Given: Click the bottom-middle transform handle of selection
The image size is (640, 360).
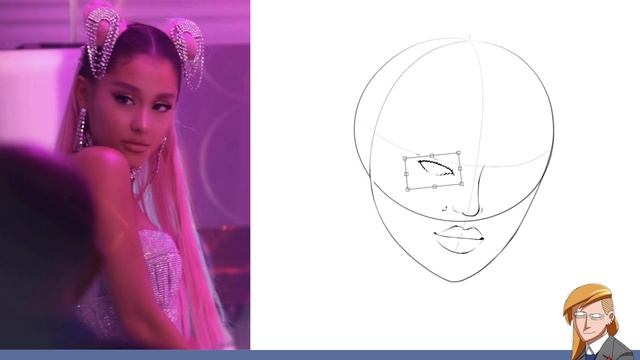Looking at the screenshot, I should [435, 187].
